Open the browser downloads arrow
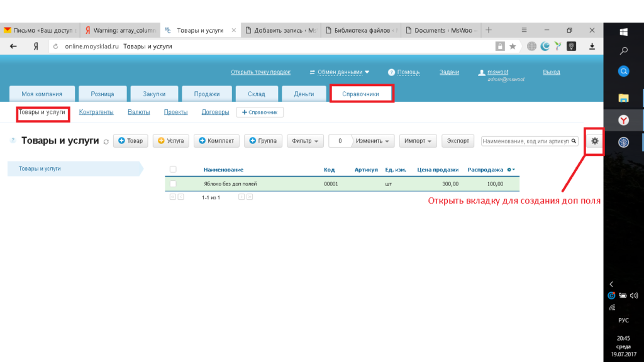644x362 pixels. click(x=592, y=47)
